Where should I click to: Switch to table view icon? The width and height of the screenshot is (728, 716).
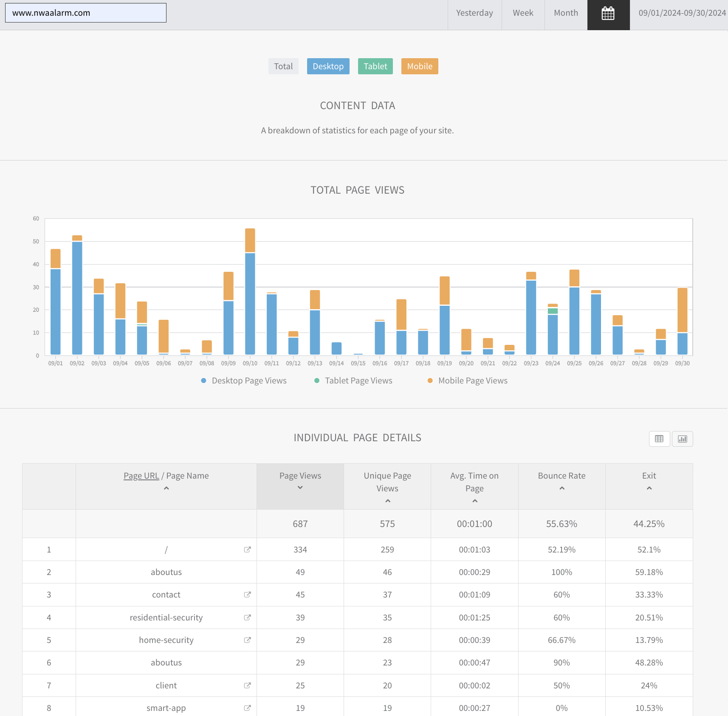(x=659, y=439)
